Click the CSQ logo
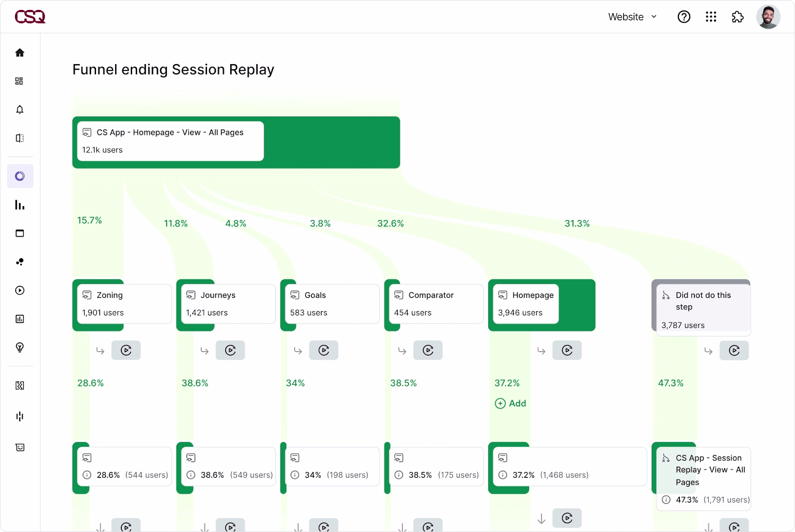 (30, 17)
